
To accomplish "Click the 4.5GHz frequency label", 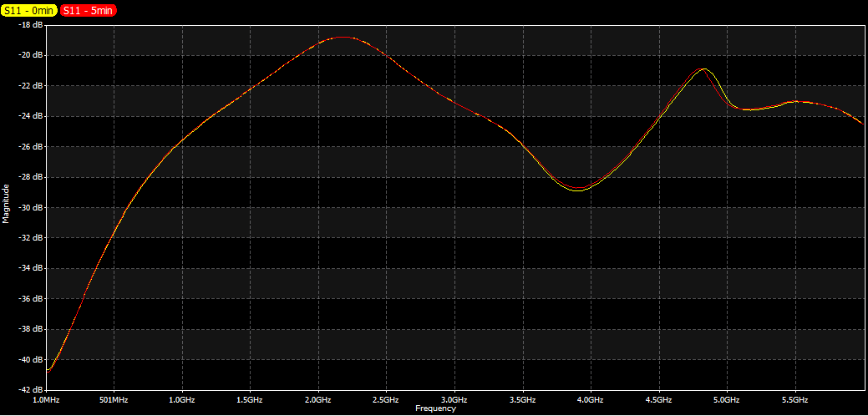I will (659, 399).
